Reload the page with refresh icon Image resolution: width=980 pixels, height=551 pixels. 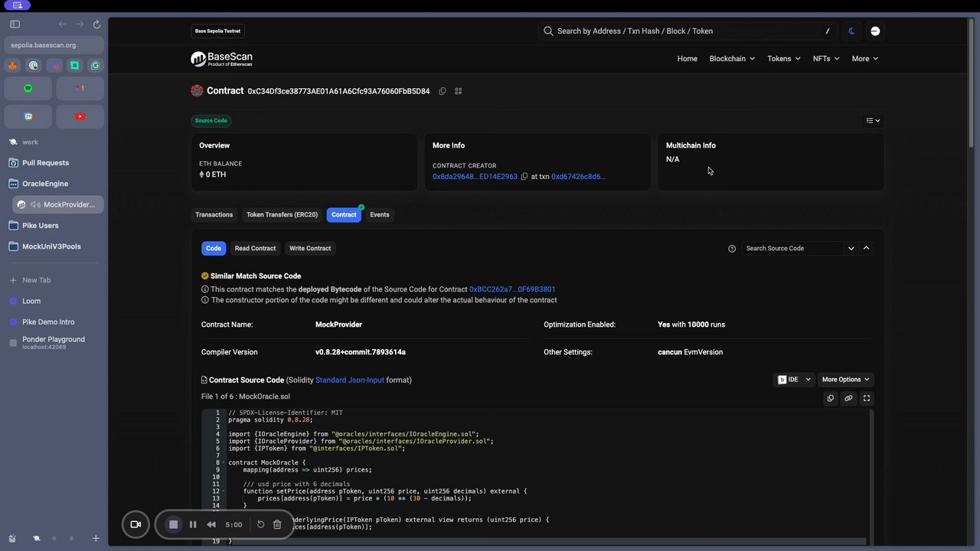[x=96, y=24]
